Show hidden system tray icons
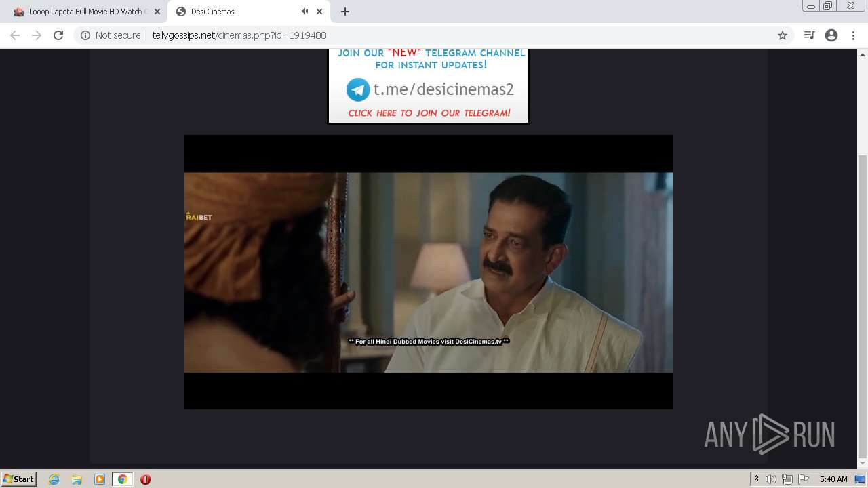868x488 pixels. click(x=756, y=479)
